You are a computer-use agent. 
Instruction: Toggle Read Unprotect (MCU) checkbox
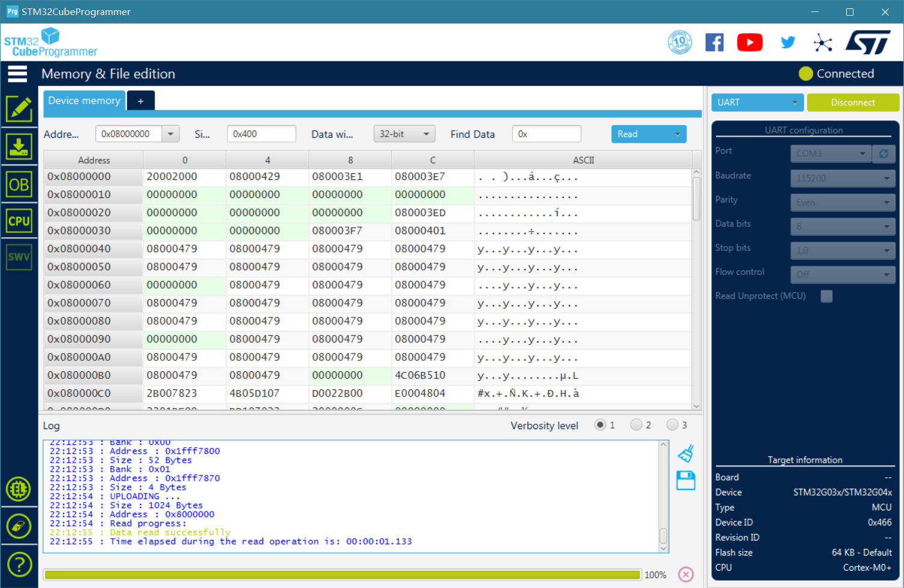coord(827,296)
